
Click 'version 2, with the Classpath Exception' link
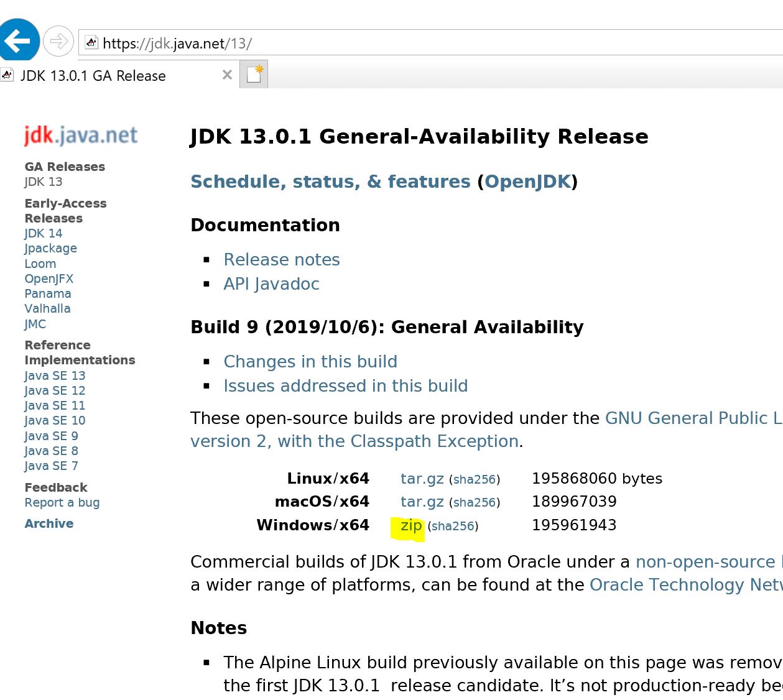click(354, 441)
